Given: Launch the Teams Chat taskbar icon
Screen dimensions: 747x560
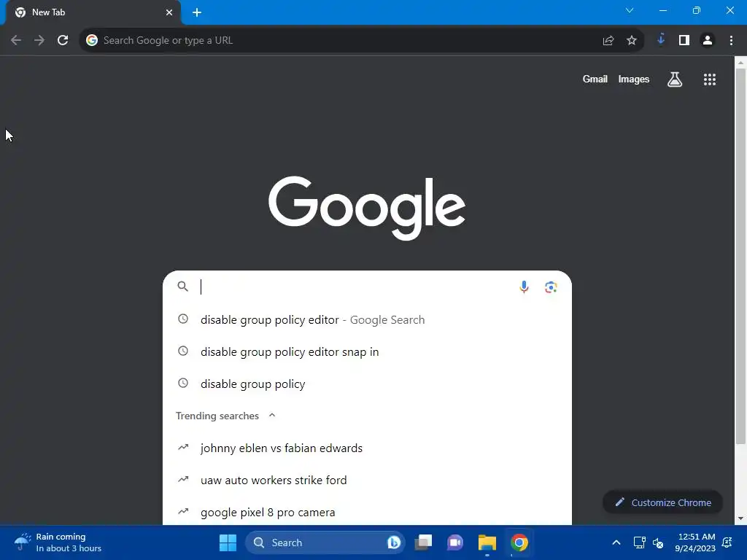Looking at the screenshot, I should coord(455,542).
